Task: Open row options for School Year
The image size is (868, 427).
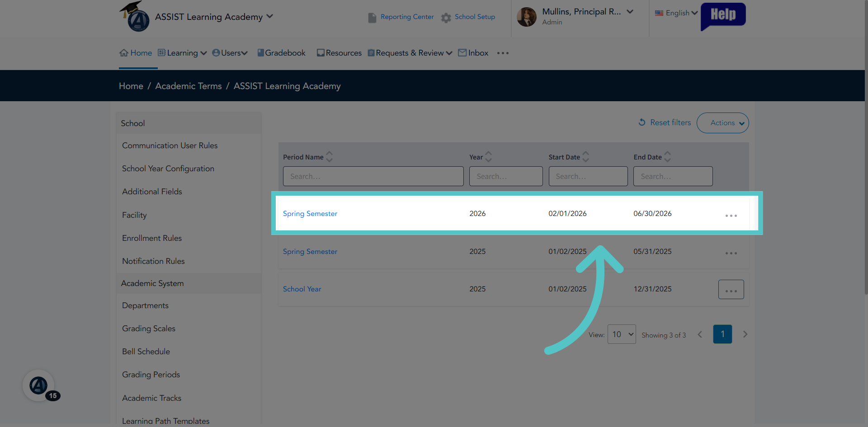Action: coord(731,290)
